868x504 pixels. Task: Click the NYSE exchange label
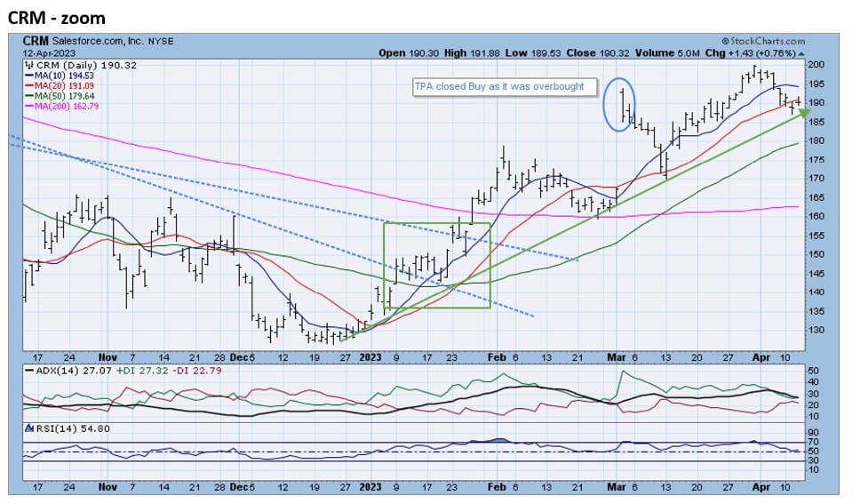coord(161,42)
